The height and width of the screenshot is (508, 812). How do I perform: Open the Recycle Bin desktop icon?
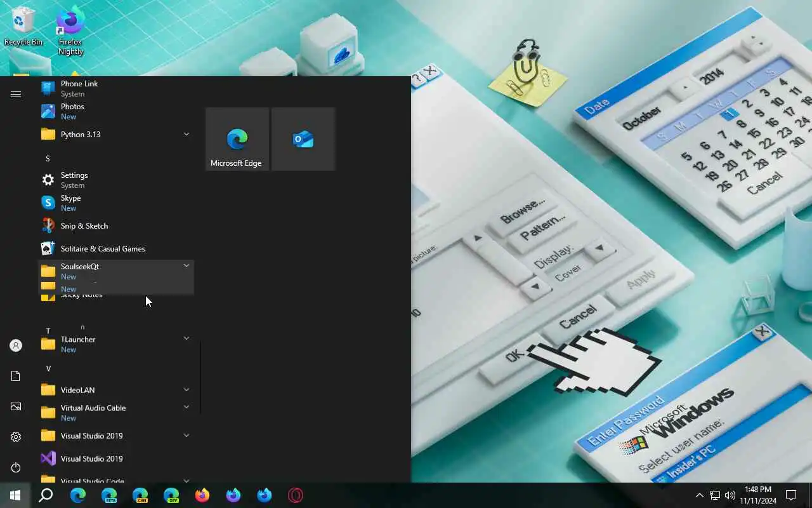(x=23, y=27)
